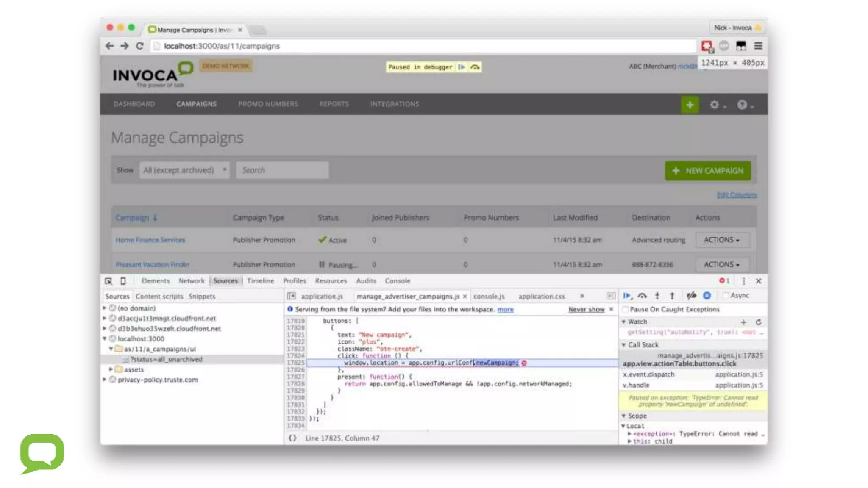Click the URL address bar
This screenshot has height=488, width=868.
424,46
